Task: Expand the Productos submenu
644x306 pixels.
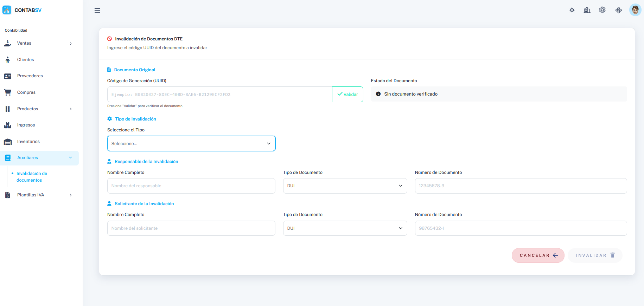Action: pyautogui.click(x=39, y=109)
